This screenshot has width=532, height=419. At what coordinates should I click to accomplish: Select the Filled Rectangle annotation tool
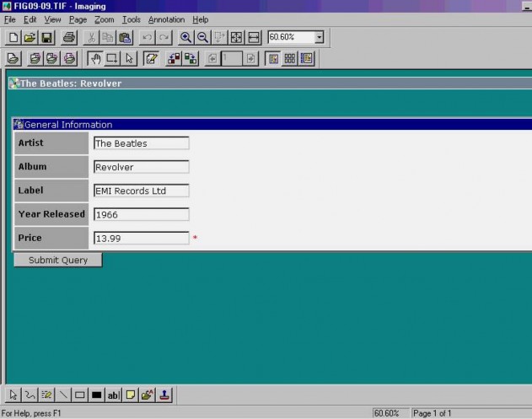click(x=97, y=395)
